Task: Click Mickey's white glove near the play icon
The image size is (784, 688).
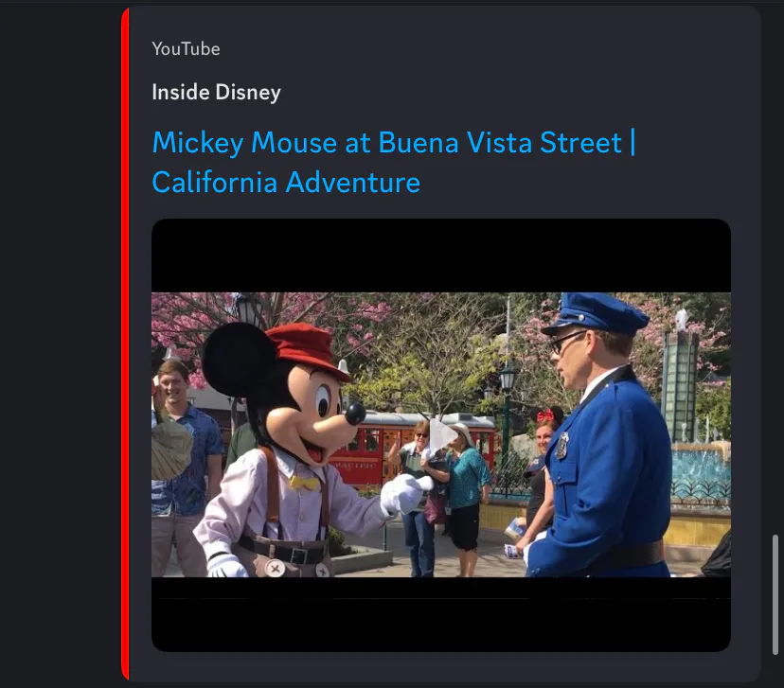Action: [406, 493]
